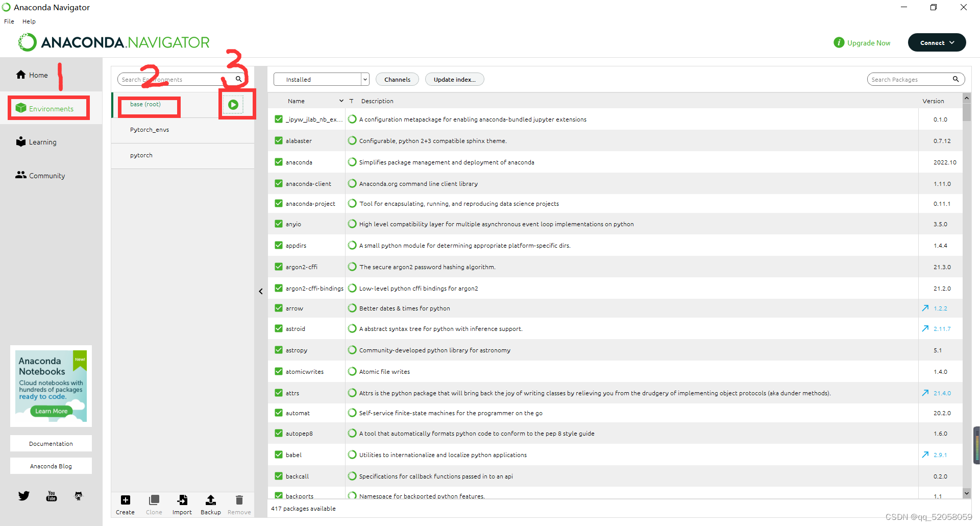This screenshot has width=980, height=526.
Task: Clone the selected environment
Action: click(154, 505)
